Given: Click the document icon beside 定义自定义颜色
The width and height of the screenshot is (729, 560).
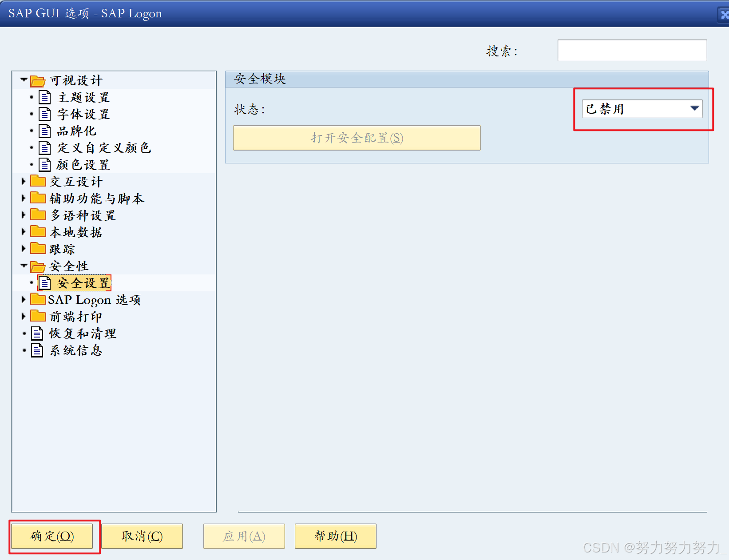Looking at the screenshot, I should 45,148.
